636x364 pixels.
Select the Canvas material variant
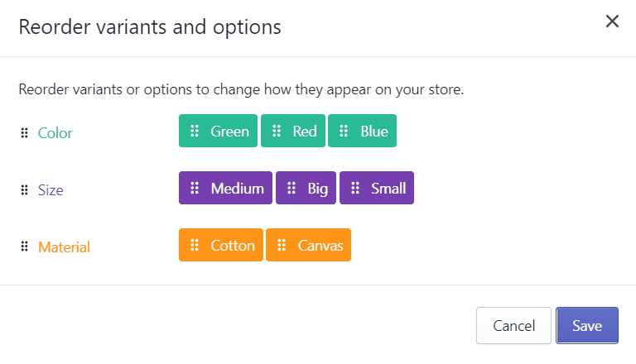(x=308, y=245)
